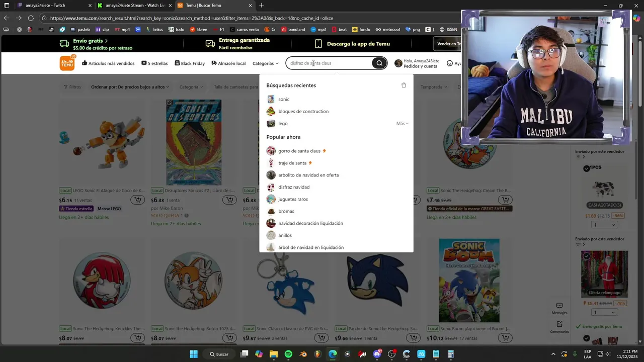This screenshot has height=362, width=644.
Task: Open File Explorer from taskbar
Action: click(x=274, y=354)
